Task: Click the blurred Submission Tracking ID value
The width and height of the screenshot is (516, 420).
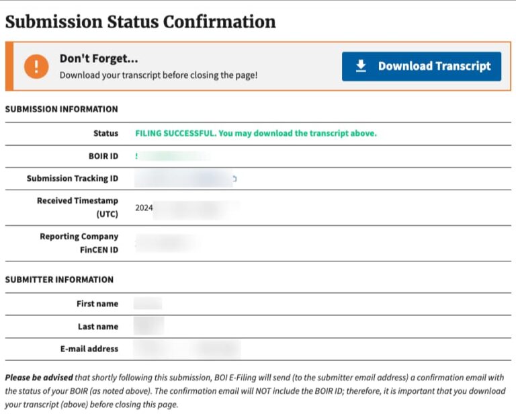Action: [184, 179]
